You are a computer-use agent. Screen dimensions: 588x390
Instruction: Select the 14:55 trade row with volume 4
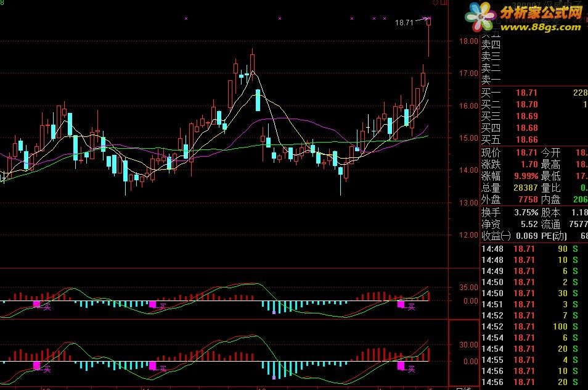[534, 360]
